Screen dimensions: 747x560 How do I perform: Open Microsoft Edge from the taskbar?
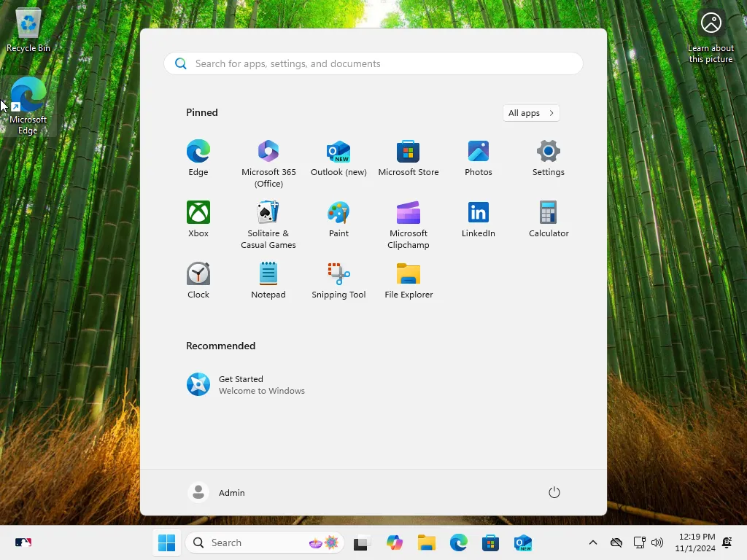pyautogui.click(x=458, y=542)
